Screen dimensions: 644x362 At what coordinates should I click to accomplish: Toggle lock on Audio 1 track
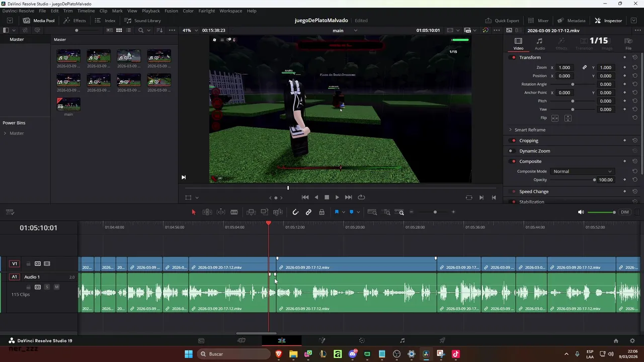[28, 287]
